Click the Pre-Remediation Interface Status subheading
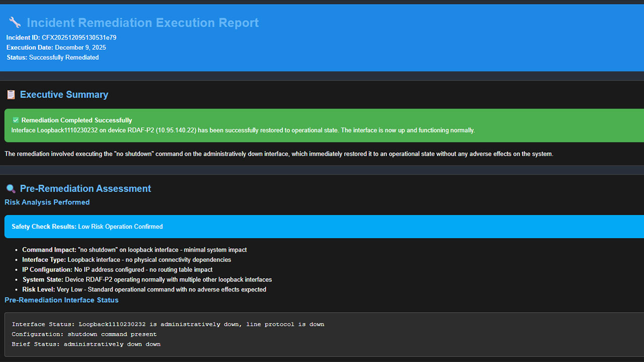The image size is (644, 362). (x=61, y=300)
